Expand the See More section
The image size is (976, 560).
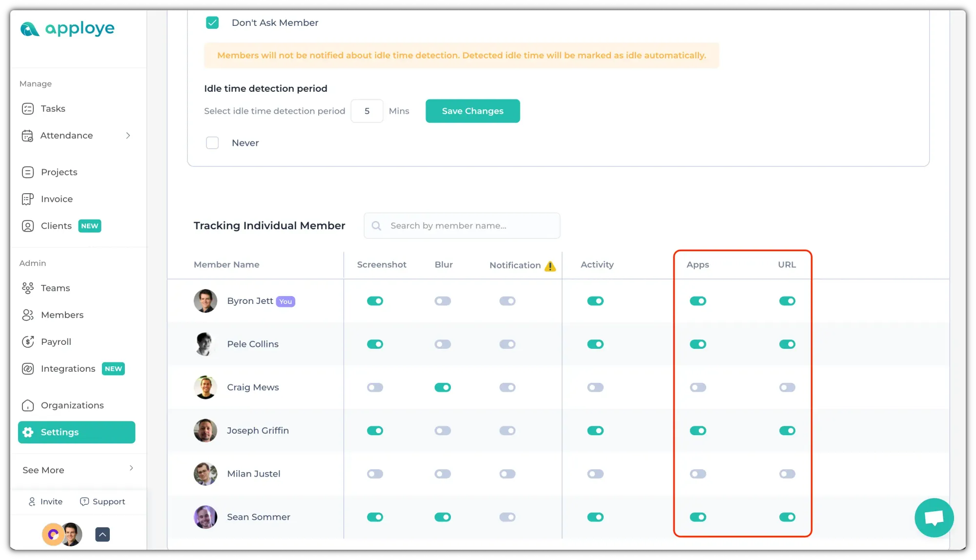(x=131, y=468)
